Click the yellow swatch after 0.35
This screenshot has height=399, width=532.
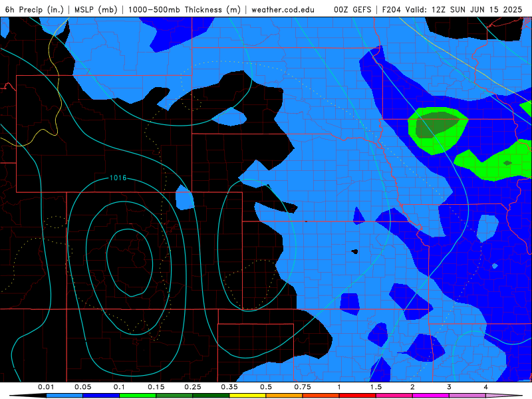click(x=247, y=396)
